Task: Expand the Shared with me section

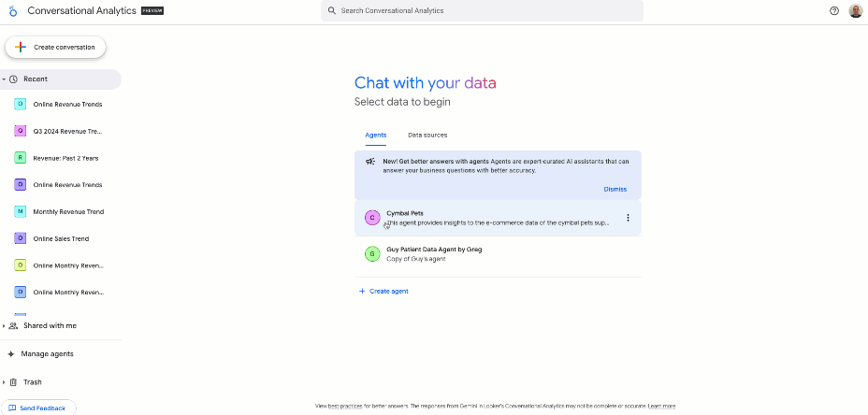Action: click(x=4, y=325)
